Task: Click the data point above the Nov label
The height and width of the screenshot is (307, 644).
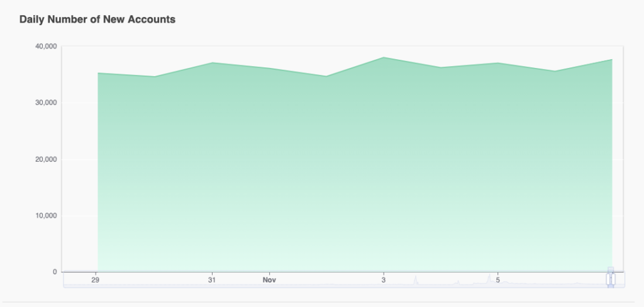Action: coord(269,68)
